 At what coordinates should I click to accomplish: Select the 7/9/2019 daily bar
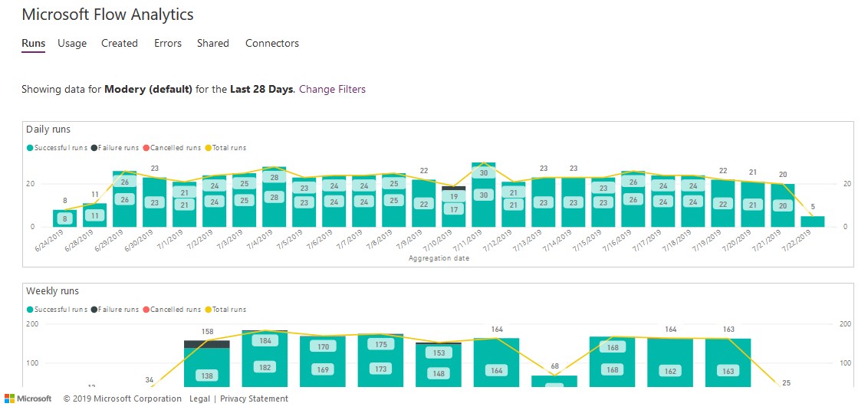(423, 204)
